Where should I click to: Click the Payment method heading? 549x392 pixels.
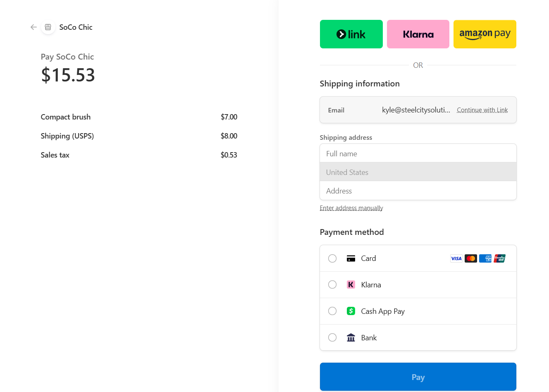352,232
